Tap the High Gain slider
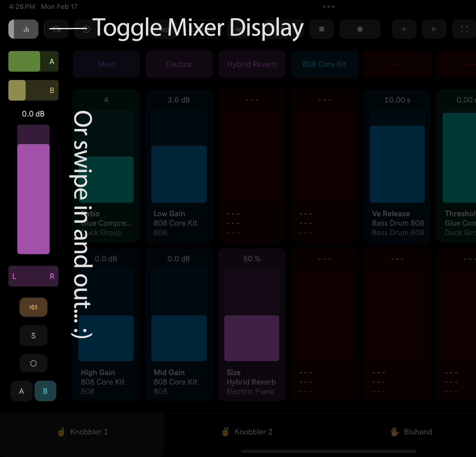Viewport: 476px width, 457px height. [x=106, y=315]
